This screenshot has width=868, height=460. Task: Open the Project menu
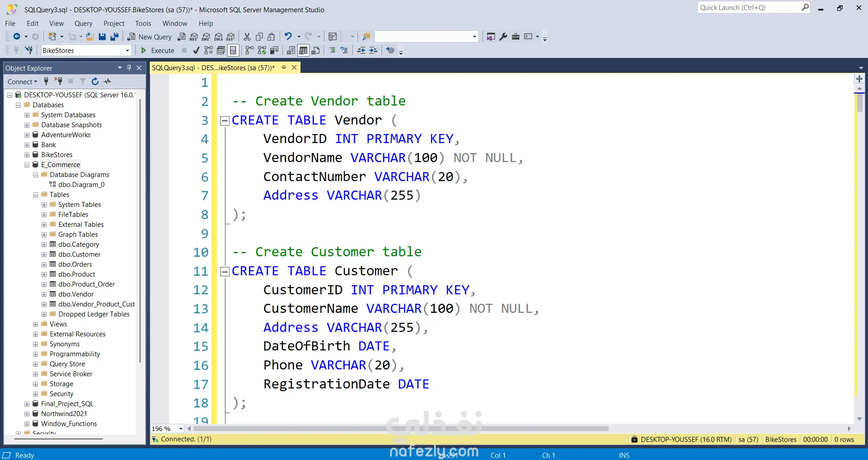tap(114, 23)
